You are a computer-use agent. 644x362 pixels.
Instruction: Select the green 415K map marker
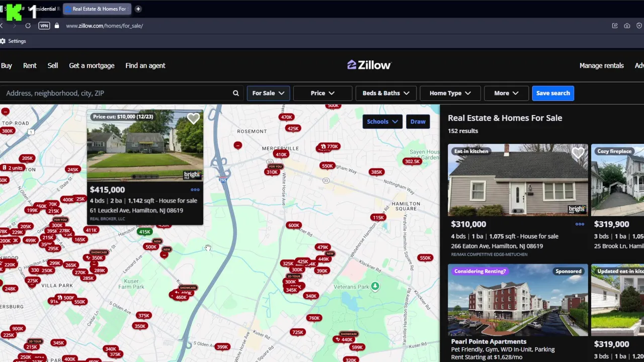point(145,232)
